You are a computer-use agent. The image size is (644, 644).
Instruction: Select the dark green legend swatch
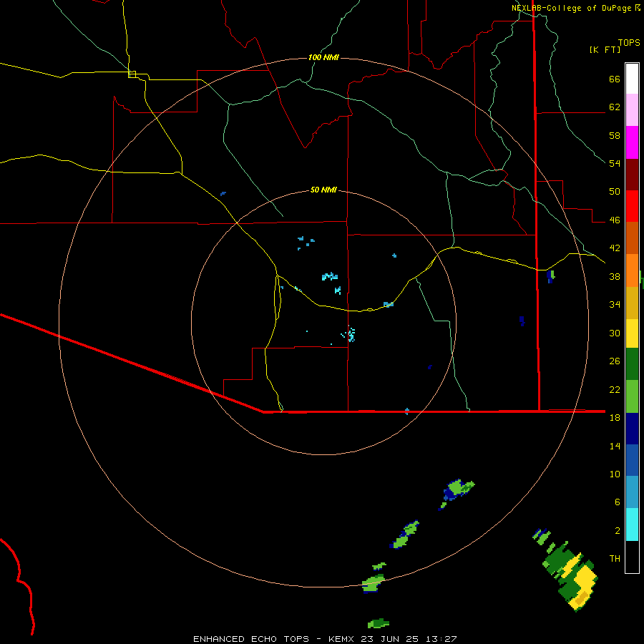(632, 364)
